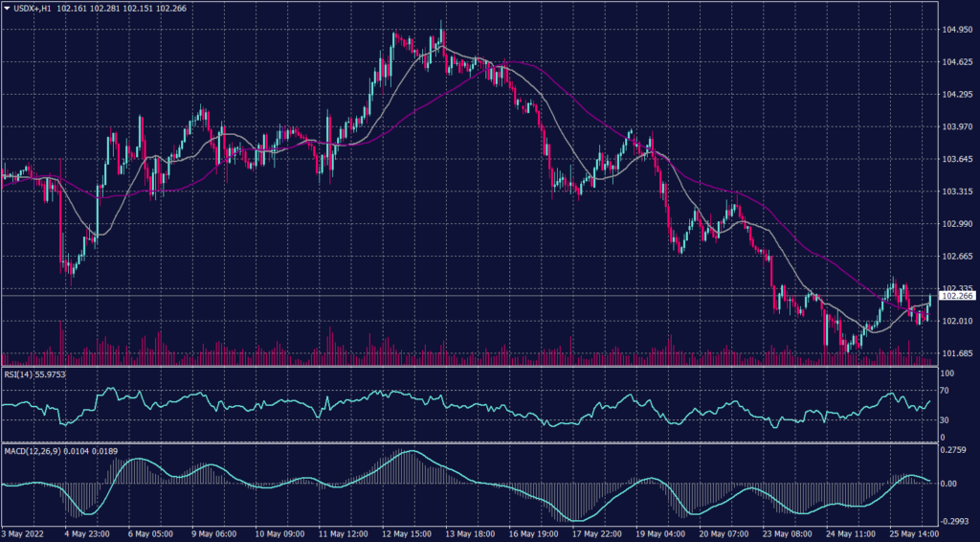The image size is (980, 542).
Task: Select the current price tag 102.266
Action: tap(957, 296)
